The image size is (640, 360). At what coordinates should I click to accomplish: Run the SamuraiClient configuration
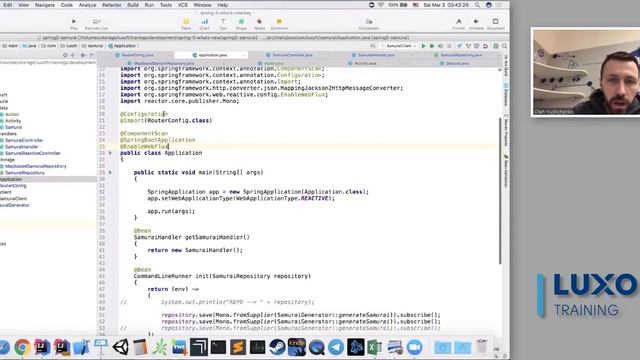(423, 46)
